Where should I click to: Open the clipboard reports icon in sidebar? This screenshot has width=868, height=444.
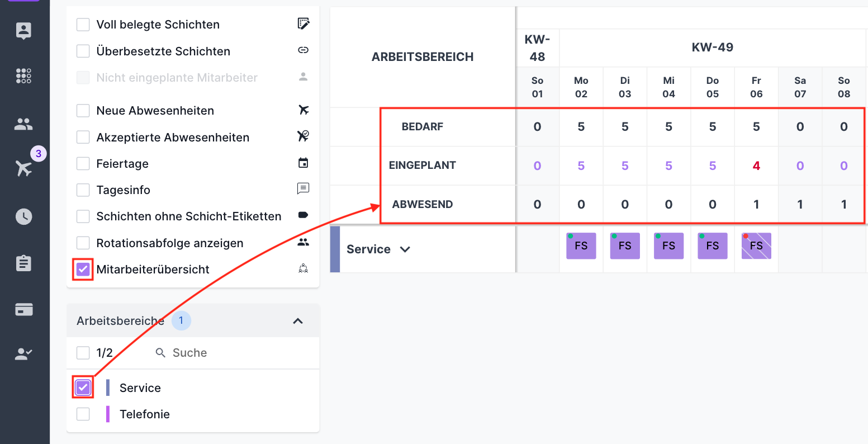(23, 263)
